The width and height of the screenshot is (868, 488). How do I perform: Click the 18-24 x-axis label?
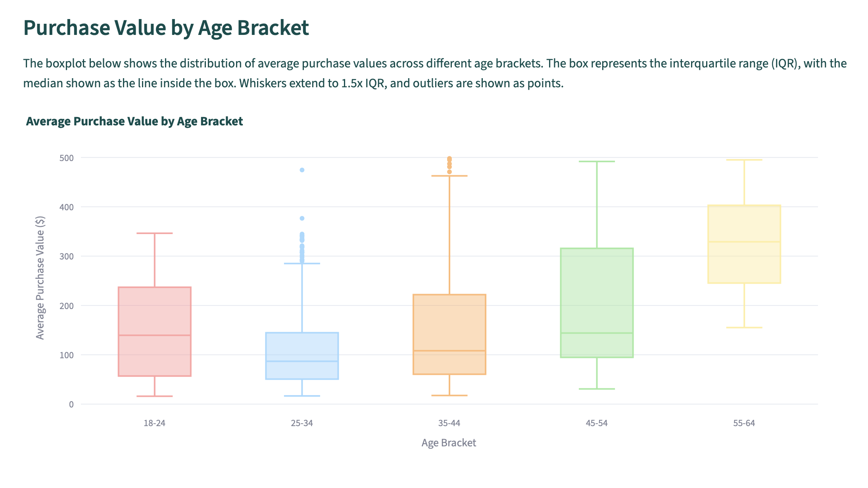[x=154, y=423]
